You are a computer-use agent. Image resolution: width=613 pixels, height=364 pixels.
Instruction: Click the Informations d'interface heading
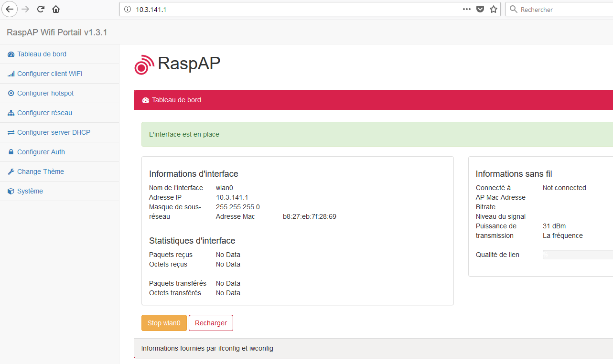(194, 174)
